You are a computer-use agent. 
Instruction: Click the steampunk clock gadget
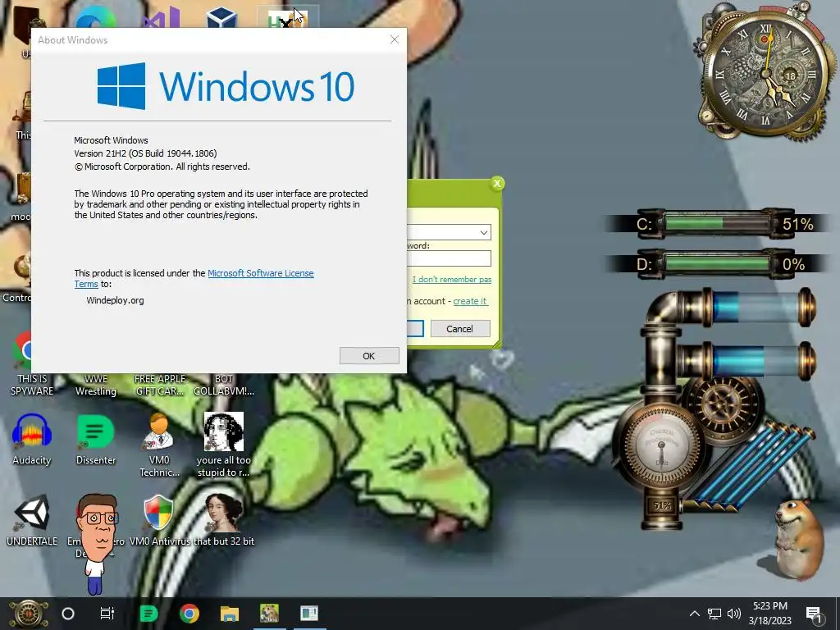click(x=765, y=74)
